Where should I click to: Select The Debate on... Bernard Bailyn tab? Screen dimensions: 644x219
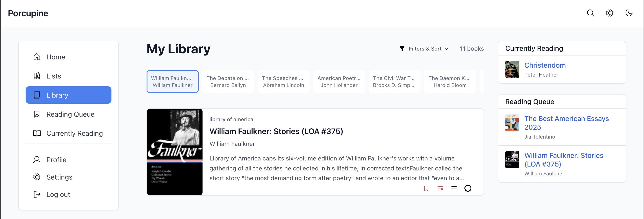click(x=228, y=82)
